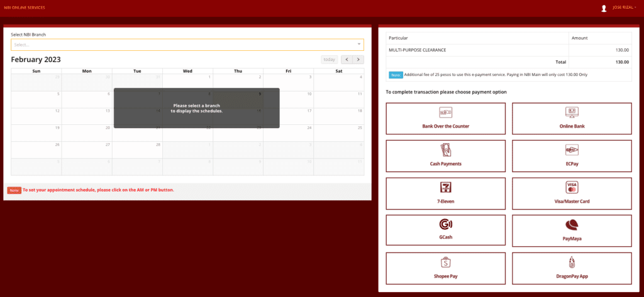Select February 18 on calendar
The image size is (644, 297).
[339, 116]
